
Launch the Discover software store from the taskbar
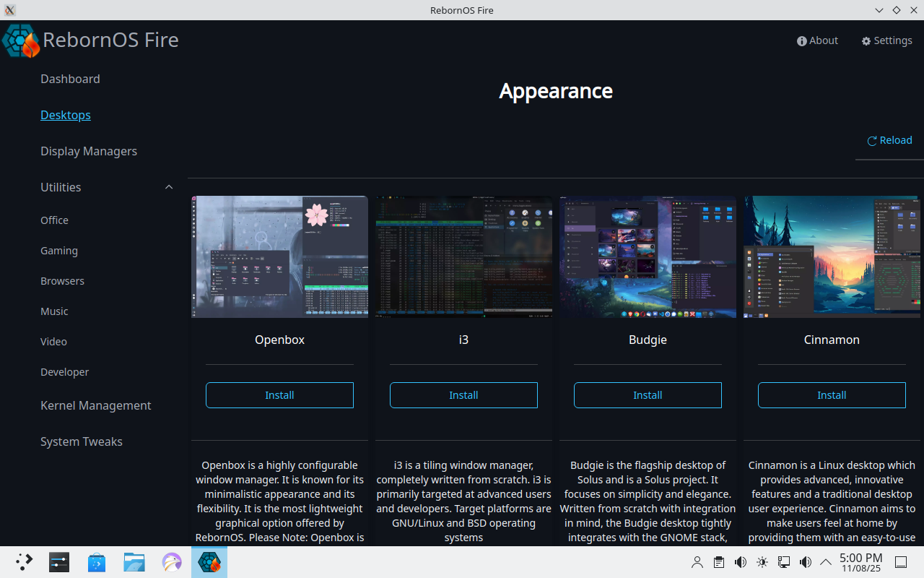click(97, 562)
